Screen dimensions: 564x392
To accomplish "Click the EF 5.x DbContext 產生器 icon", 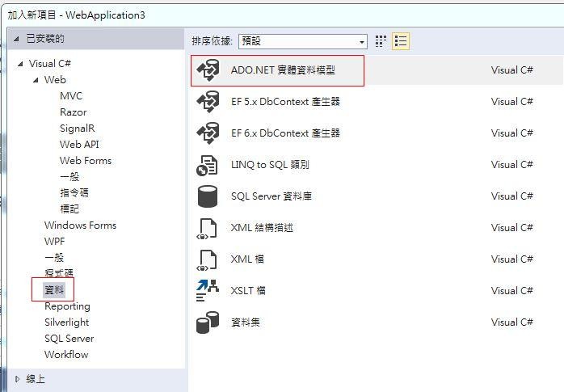I will pyautogui.click(x=208, y=102).
